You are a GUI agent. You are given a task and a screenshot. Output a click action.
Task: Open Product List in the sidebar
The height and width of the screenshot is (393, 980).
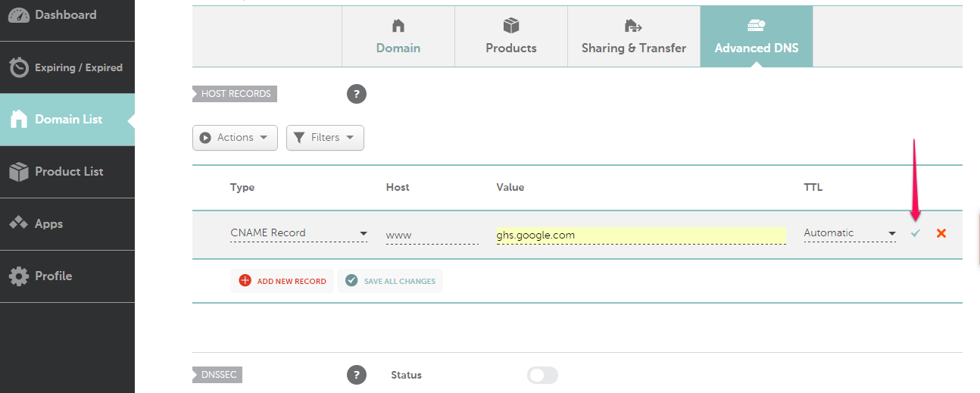67,172
